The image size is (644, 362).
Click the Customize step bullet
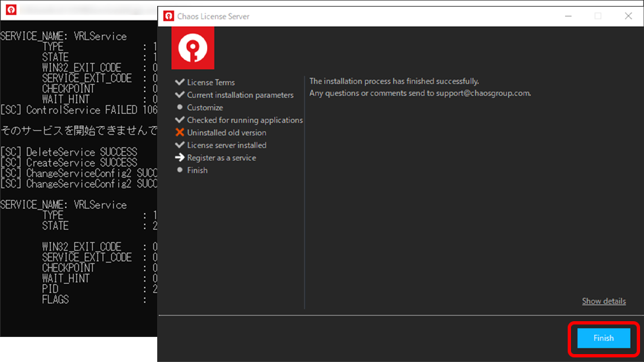[180, 107]
